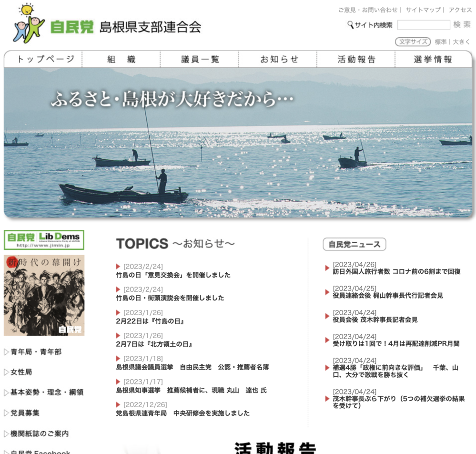Viewport: 476px width, 454px height.
Task: Click the red arrow beside 竹島の日「意見交換会」
Action: click(x=118, y=267)
